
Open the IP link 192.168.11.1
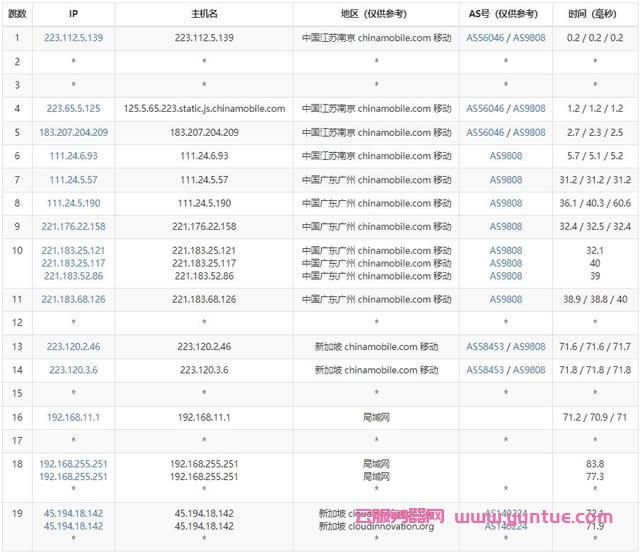(74, 417)
